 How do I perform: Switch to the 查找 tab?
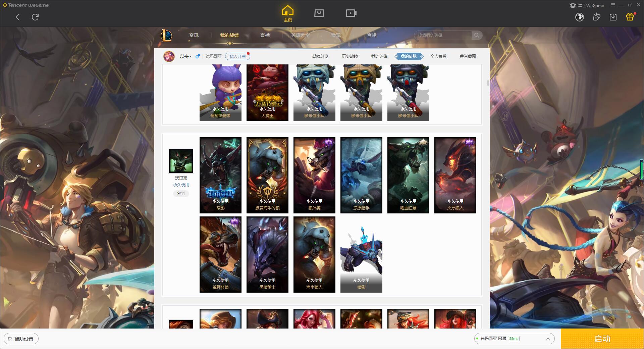click(372, 35)
